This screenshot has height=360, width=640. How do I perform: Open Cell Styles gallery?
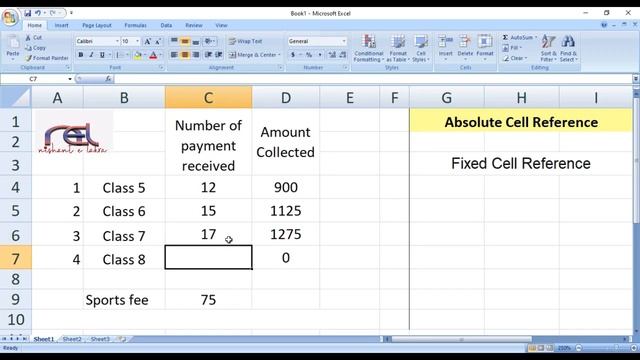[x=420, y=48]
